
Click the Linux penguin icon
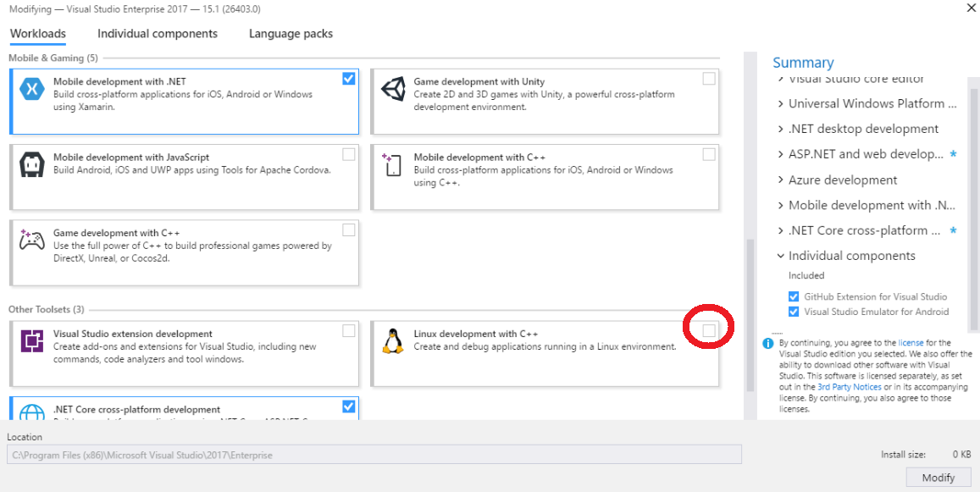coord(392,340)
